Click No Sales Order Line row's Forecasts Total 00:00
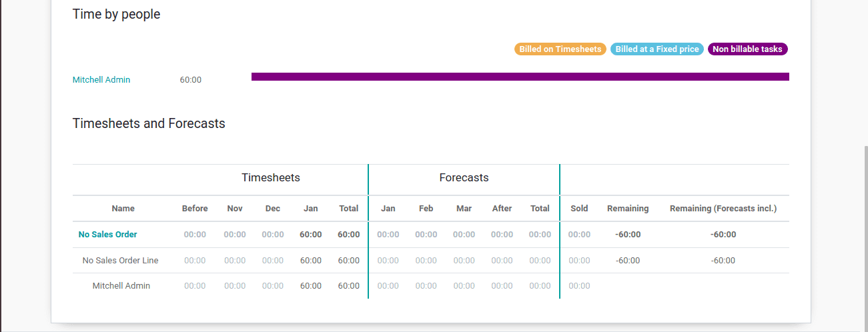The image size is (868, 332). click(x=540, y=261)
